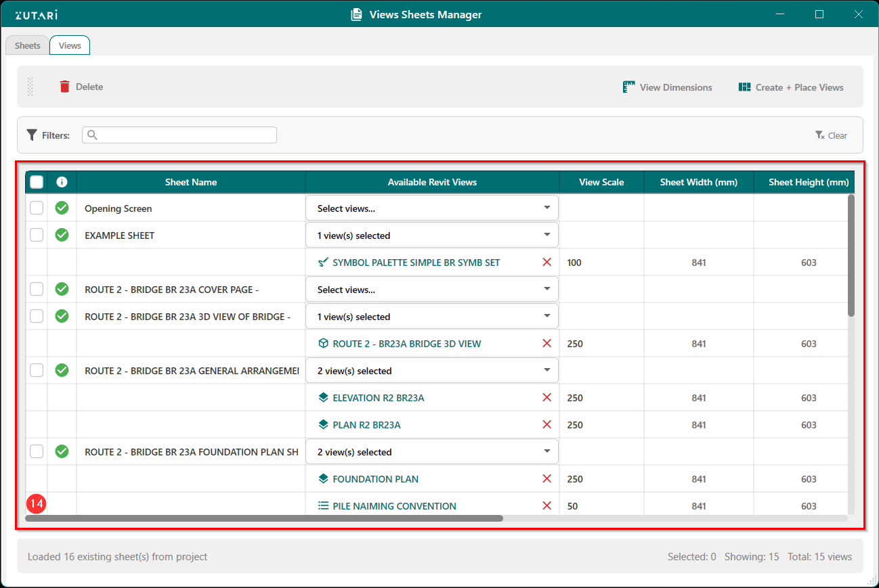Select the Views tab
This screenshot has height=588, width=879.
70,45
